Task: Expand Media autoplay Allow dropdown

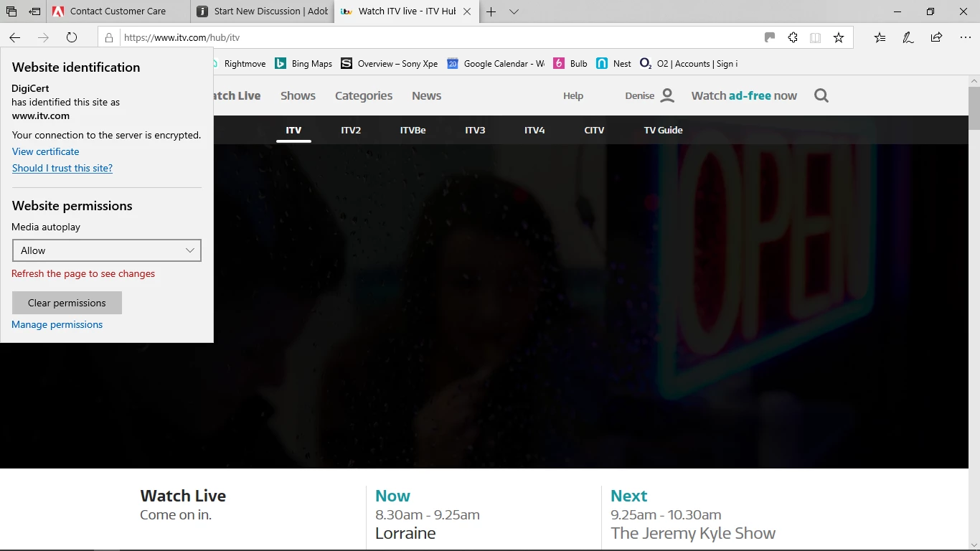Action: tap(107, 250)
